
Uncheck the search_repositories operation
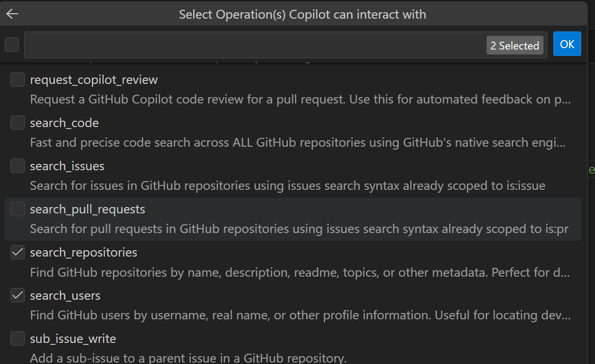[x=17, y=252]
